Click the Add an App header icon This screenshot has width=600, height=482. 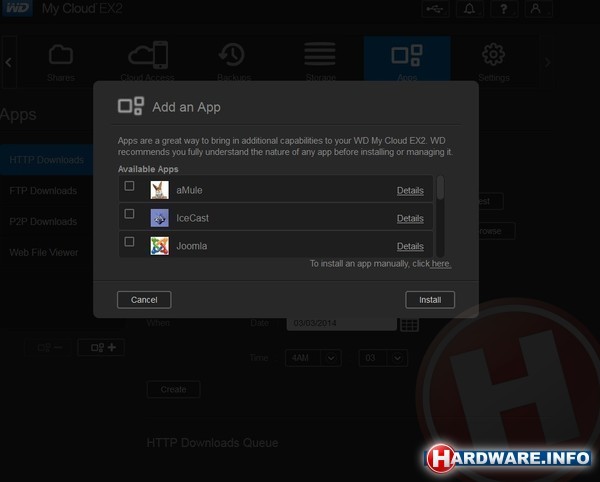pos(131,106)
